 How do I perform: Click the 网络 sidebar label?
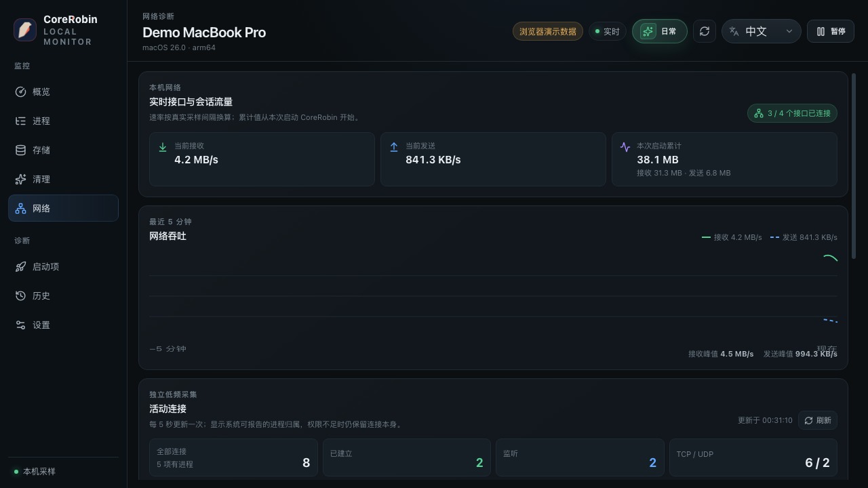point(41,208)
